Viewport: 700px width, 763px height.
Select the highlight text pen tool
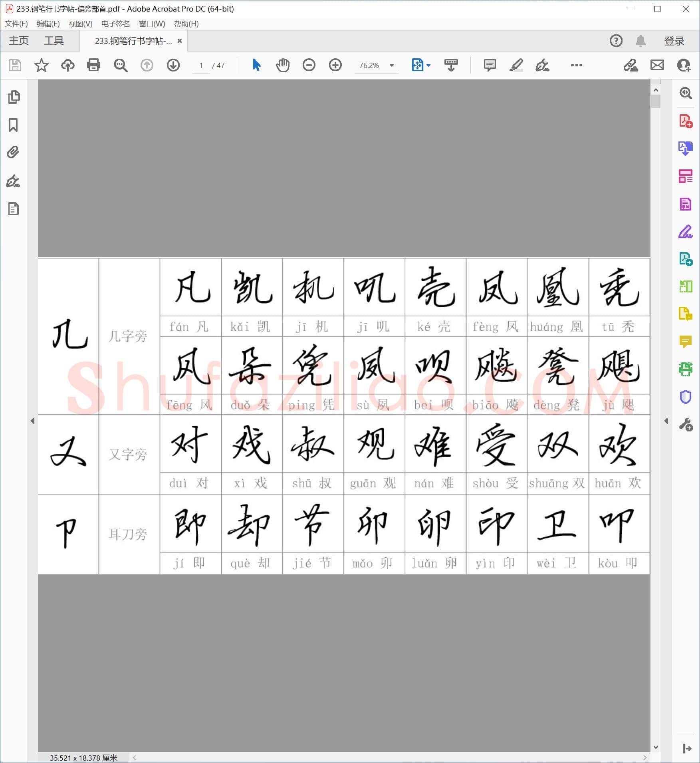pos(516,65)
